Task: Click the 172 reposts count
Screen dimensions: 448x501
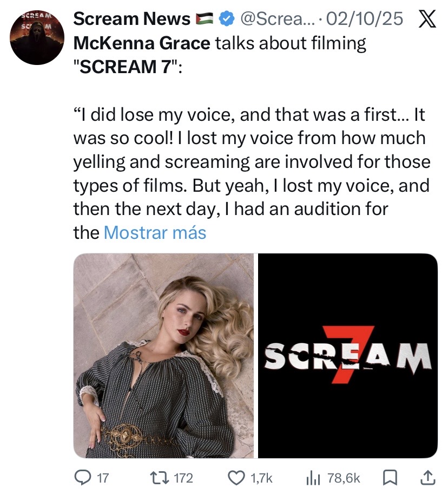Action: pyautogui.click(x=183, y=478)
